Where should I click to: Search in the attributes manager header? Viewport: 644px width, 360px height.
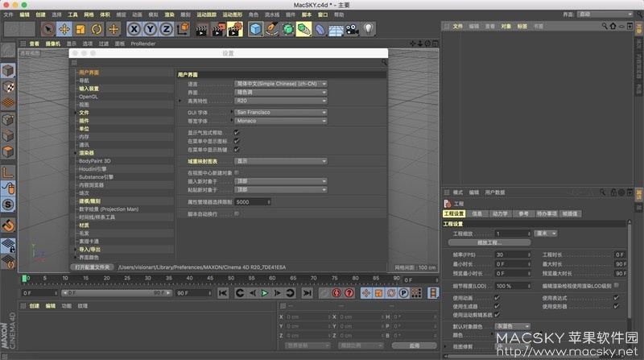(602, 192)
